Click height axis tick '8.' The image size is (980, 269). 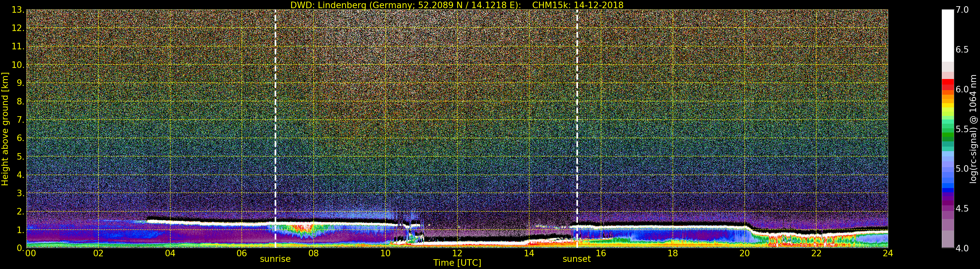tap(20, 102)
